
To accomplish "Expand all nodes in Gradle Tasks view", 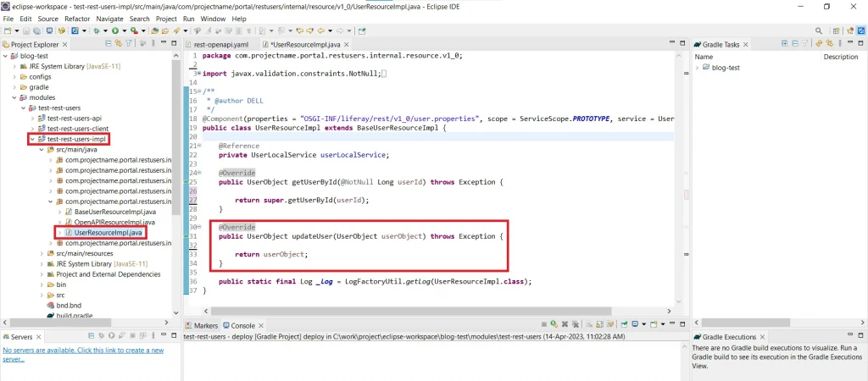I will 784,43.
